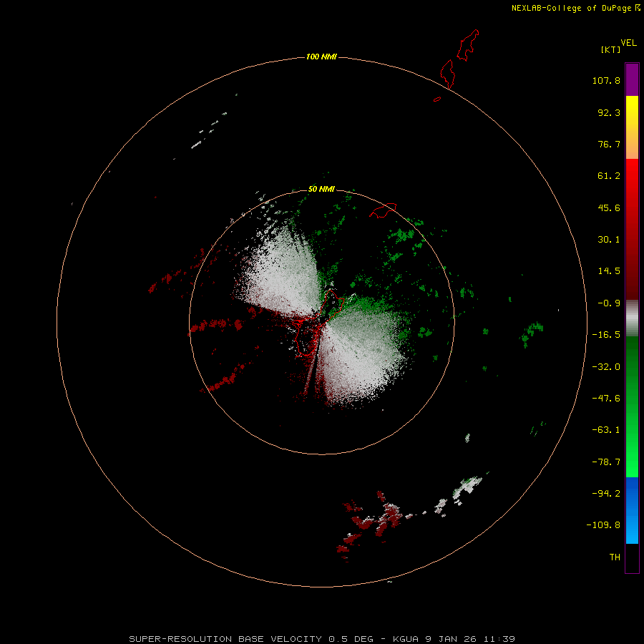Screen dimensions: 644x644
Task: Click the 50 NMI range ring label
Action: [x=321, y=189]
